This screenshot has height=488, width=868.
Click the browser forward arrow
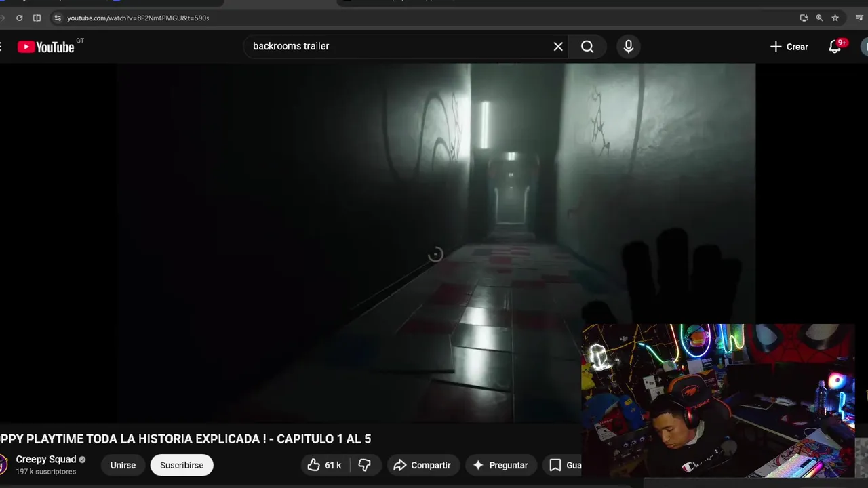coord(2,18)
